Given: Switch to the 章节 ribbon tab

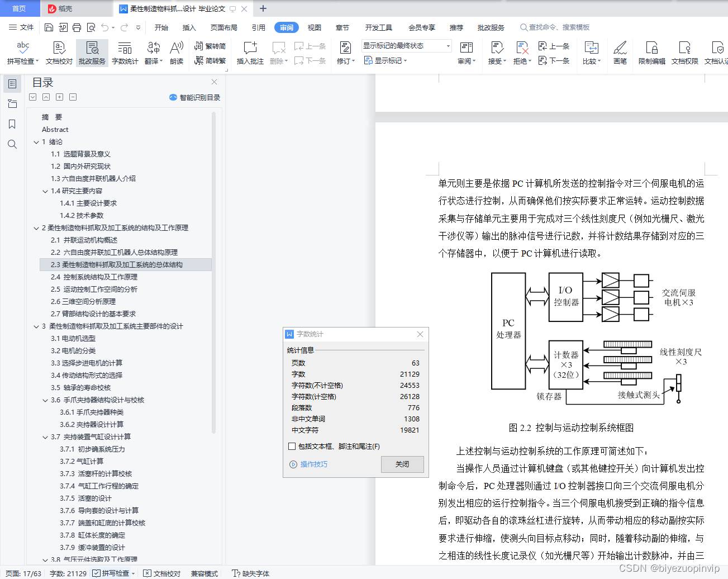Looking at the screenshot, I should pos(342,27).
